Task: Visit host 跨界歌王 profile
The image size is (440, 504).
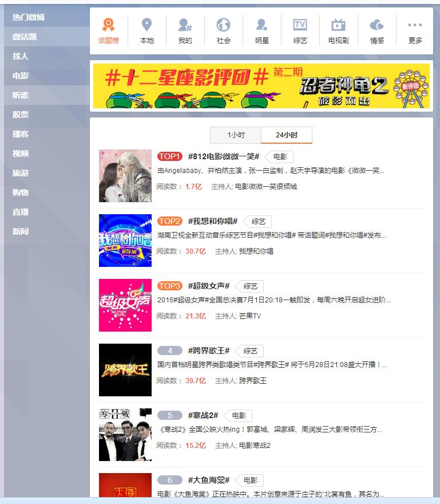Action: (253, 381)
